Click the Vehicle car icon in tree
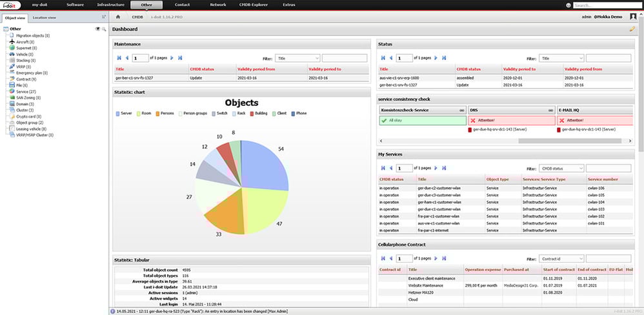The image size is (644, 315). tap(12, 54)
